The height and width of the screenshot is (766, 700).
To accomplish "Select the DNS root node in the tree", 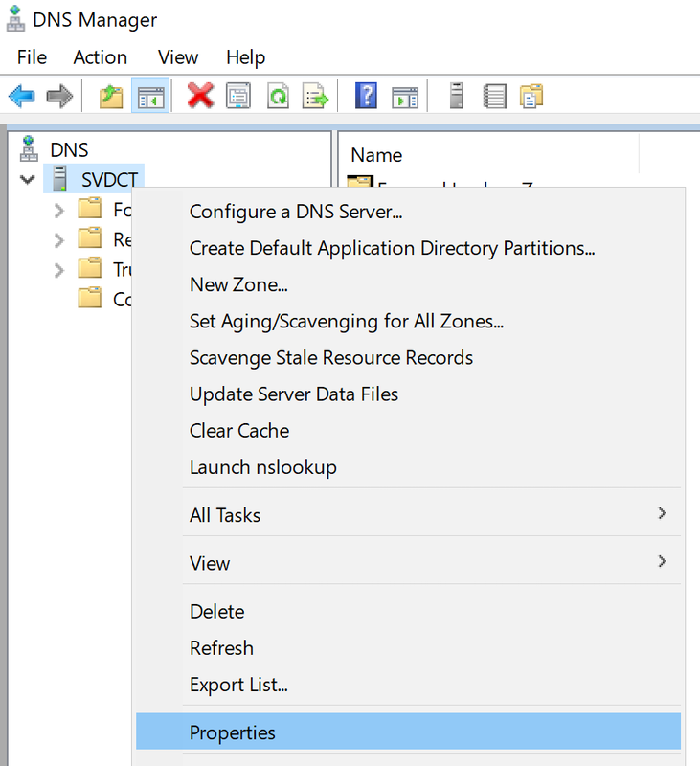I will [69, 150].
